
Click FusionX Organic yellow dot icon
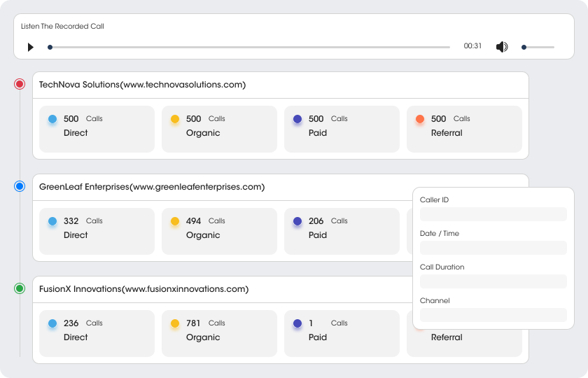coord(175,323)
